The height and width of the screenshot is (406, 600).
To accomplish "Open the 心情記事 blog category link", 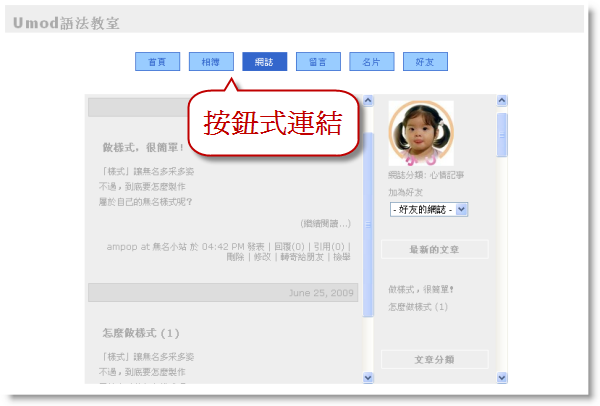I will (x=447, y=175).
